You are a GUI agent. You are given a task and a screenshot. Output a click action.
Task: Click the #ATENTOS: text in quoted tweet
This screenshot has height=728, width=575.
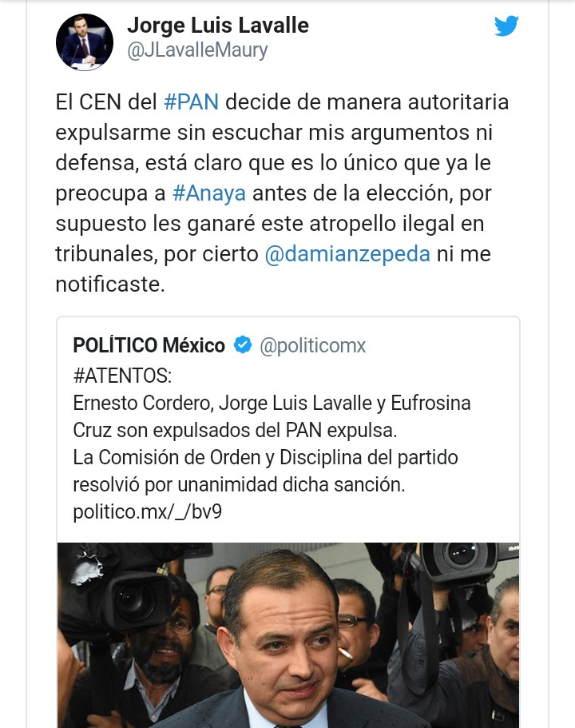click(122, 375)
